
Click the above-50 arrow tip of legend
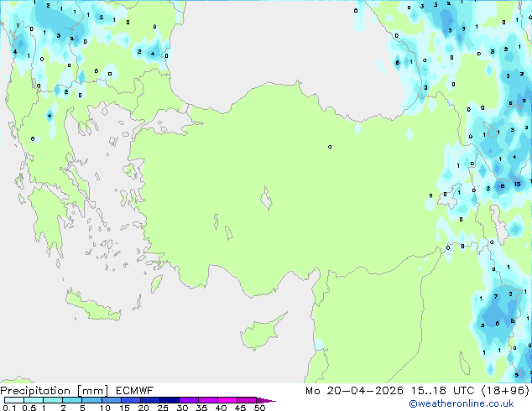pos(266,400)
